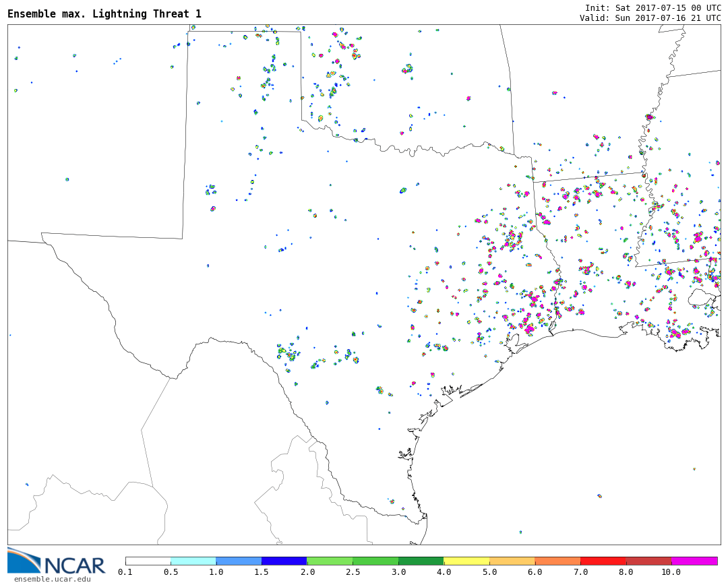This screenshot has width=728, height=587.
Task: Select the Valid Sun 2017-07-16 timestamp
Action: [650, 18]
